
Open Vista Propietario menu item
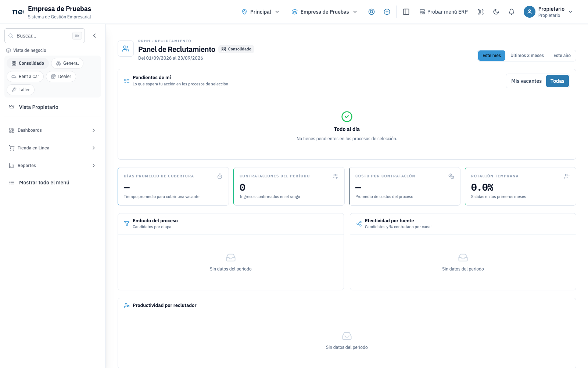pos(53,107)
